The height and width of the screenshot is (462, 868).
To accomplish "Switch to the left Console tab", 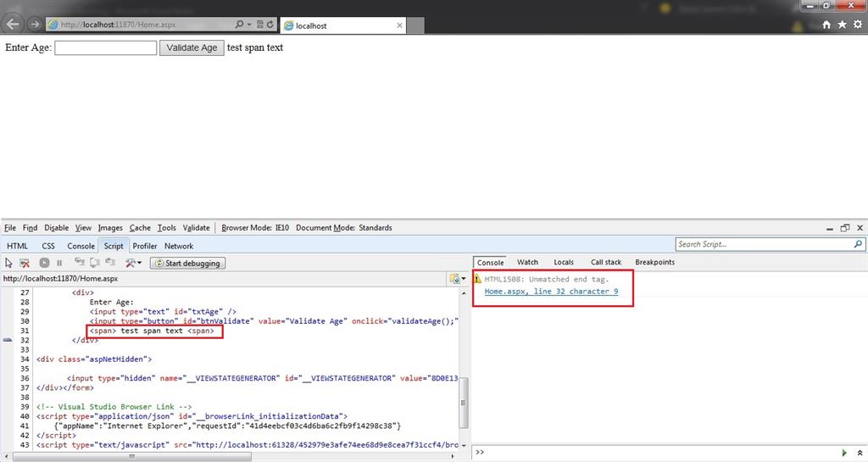I will [x=81, y=246].
